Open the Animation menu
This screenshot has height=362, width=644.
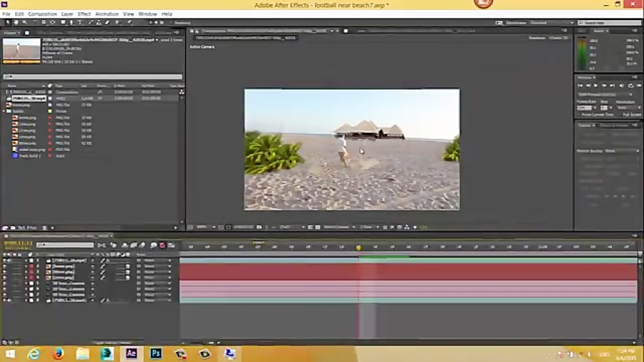pyautogui.click(x=107, y=14)
